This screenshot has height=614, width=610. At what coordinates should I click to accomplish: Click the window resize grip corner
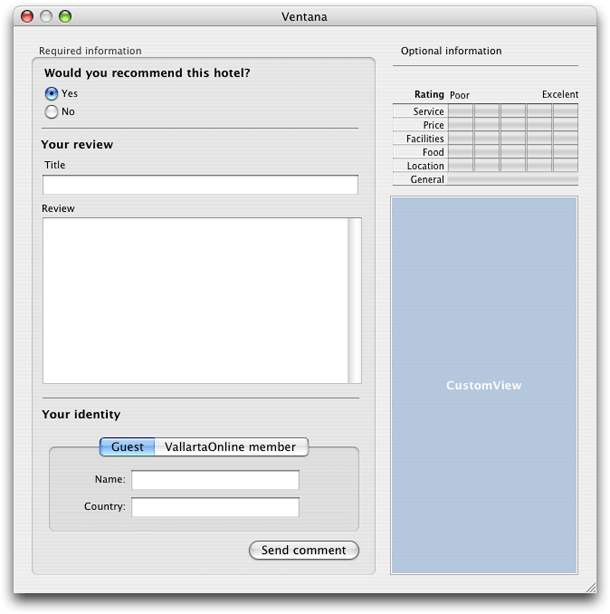coord(590,587)
